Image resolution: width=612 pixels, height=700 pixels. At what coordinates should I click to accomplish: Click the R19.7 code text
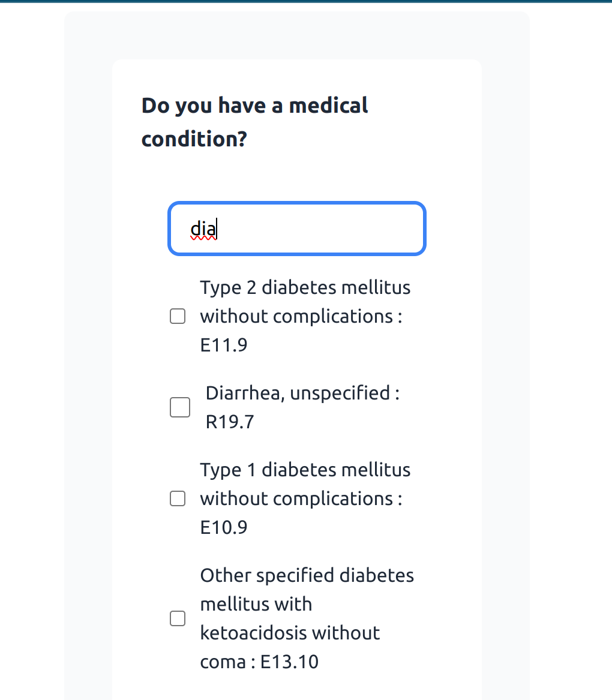coord(230,422)
